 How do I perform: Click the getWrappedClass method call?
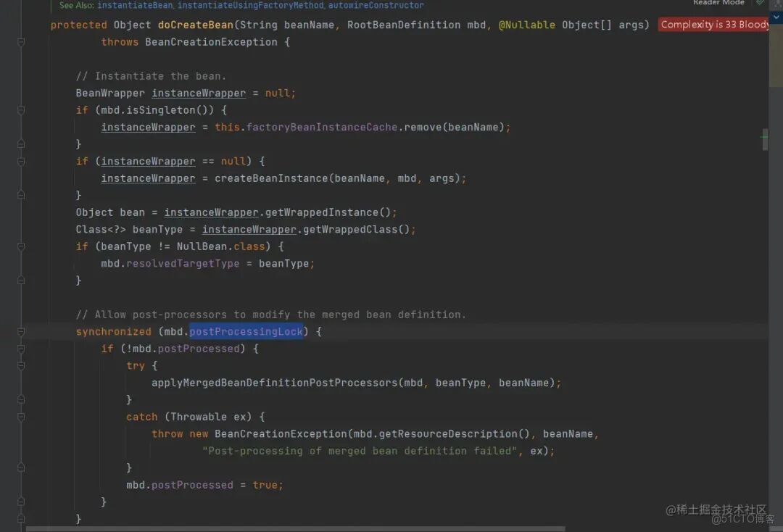350,230
